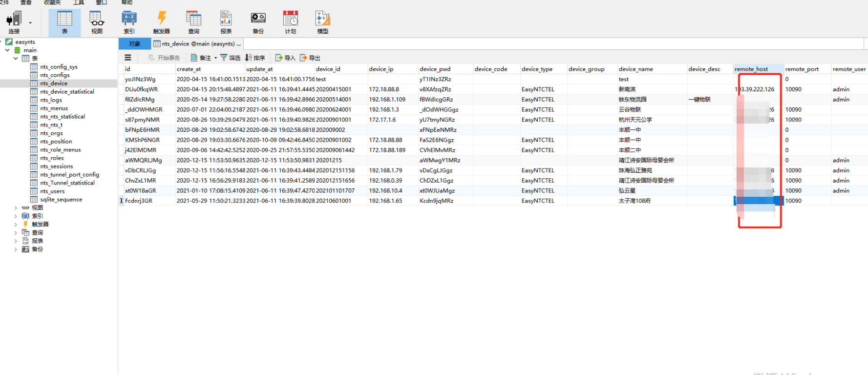Expand the Queries (查询) tree node

click(16, 232)
